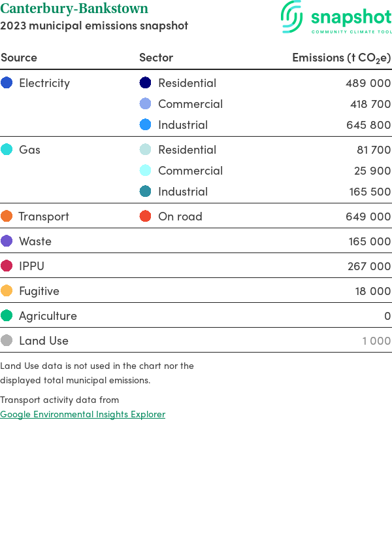The image size is (392, 556).
Task: Click the Electricity source color dot
Action: [7, 83]
